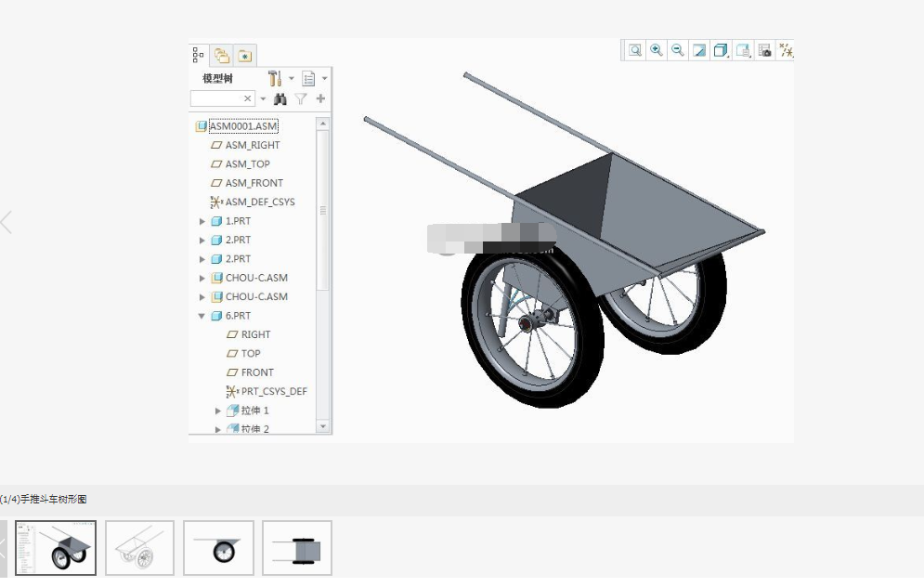Select the ASM_RIGHT datum plane

[253, 145]
